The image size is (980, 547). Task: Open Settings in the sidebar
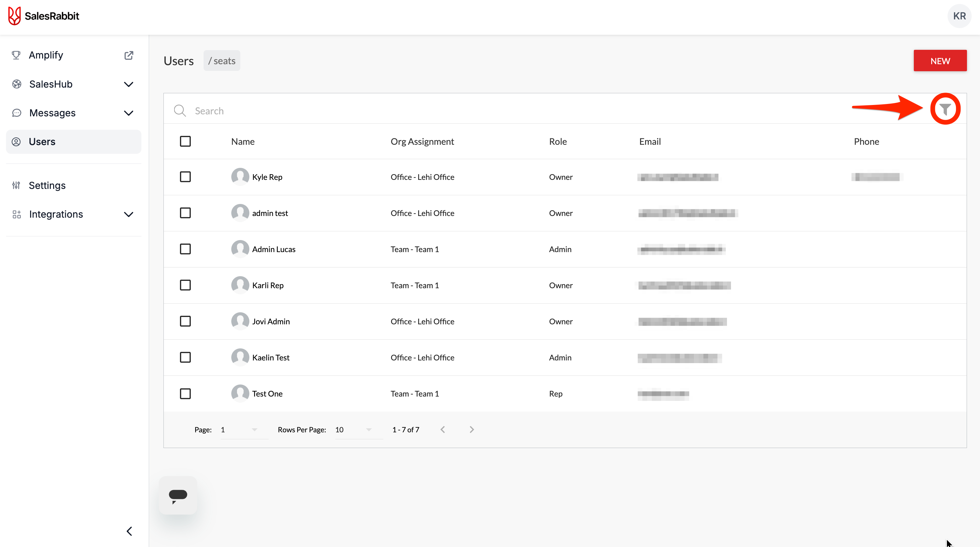click(x=47, y=185)
